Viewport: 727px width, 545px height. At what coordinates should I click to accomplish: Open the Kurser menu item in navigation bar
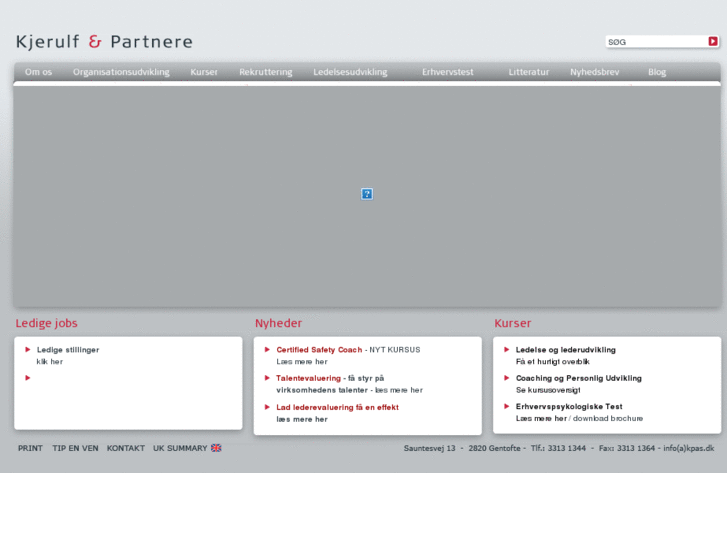(204, 72)
